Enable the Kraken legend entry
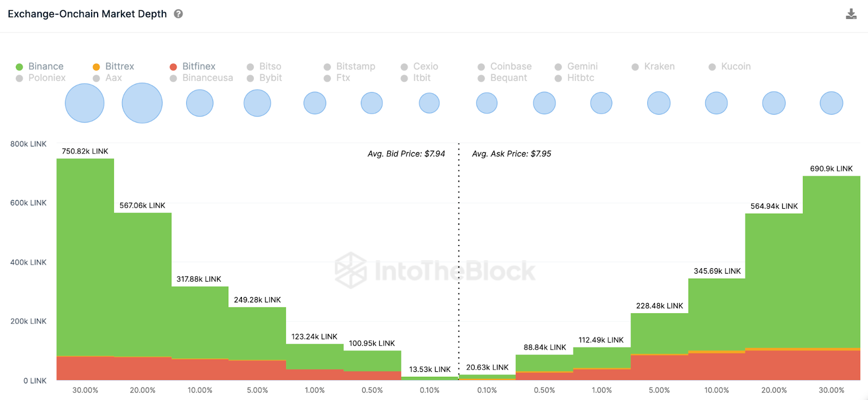Image resolution: width=868 pixels, height=400 pixels. (654, 67)
